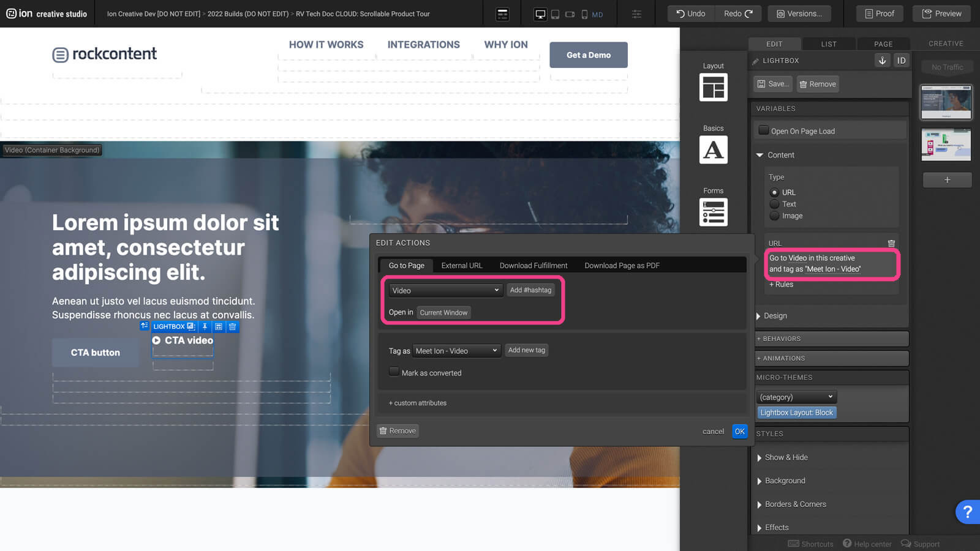Check Mark as converted option

(394, 372)
